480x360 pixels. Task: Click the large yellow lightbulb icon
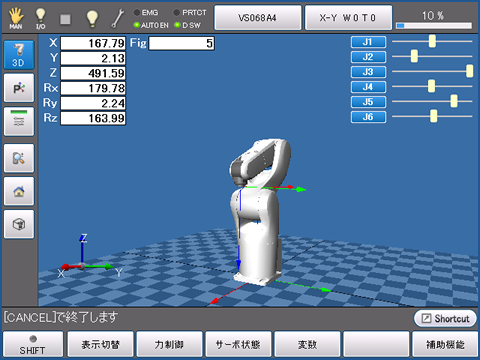(x=92, y=18)
